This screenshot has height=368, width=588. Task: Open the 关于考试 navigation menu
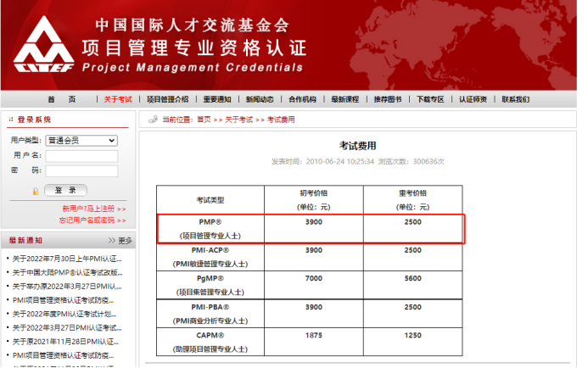[118, 99]
